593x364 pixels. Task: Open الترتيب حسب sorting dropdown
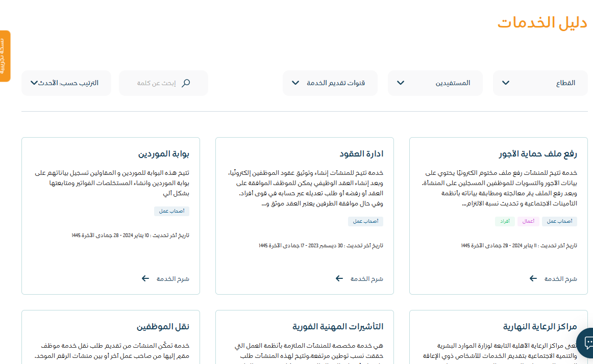(66, 83)
